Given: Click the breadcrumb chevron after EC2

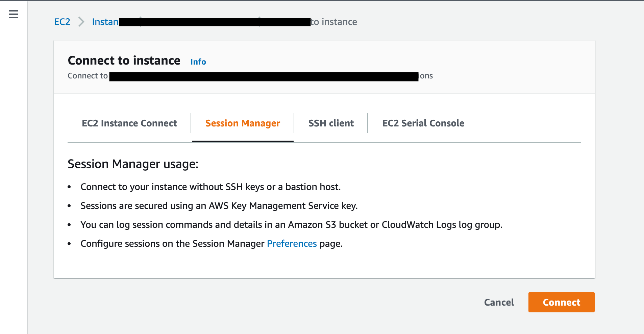Looking at the screenshot, I should 81,22.
